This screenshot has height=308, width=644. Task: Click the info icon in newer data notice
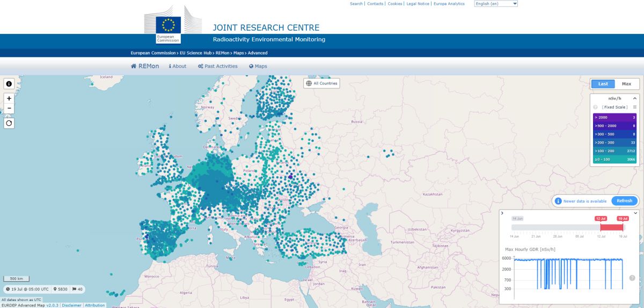point(558,201)
